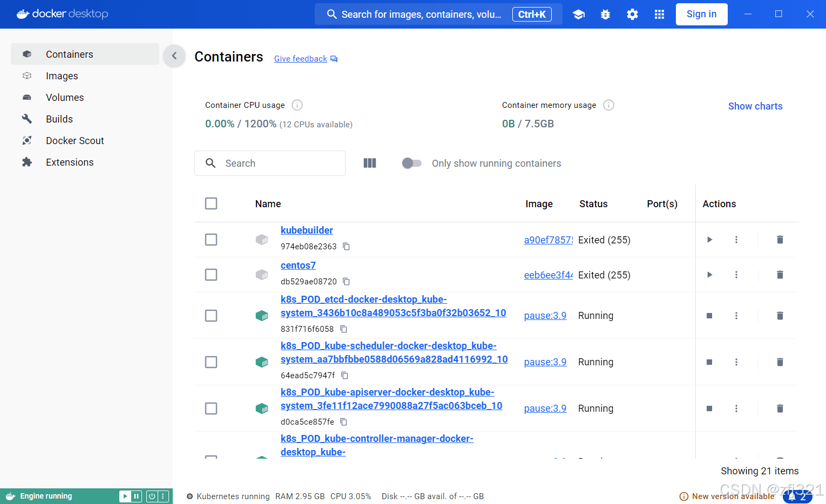This screenshot has width=826, height=504.
Task: Click the container Search input field
Action: click(x=270, y=163)
